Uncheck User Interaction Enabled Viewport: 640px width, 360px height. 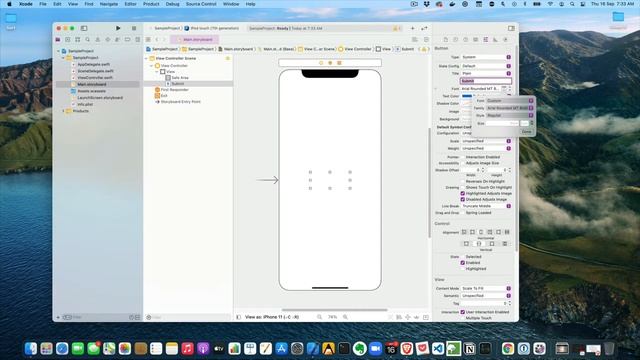pos(462,312)
